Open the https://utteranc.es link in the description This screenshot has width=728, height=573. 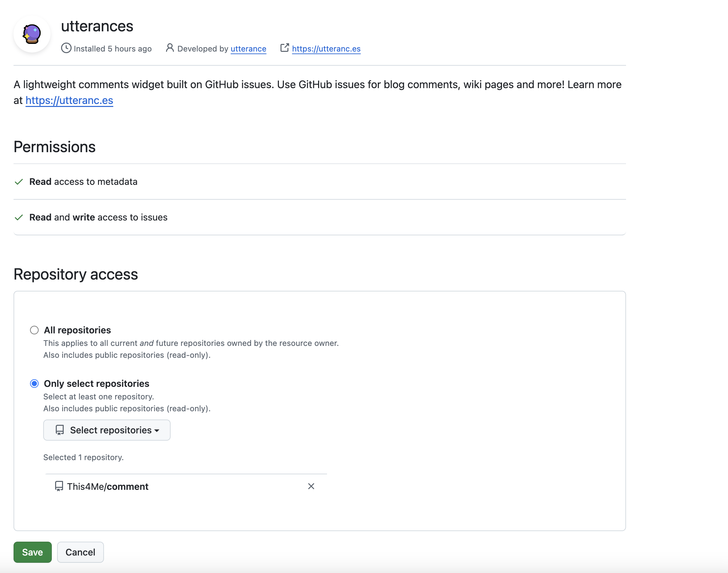pos(69,100)
